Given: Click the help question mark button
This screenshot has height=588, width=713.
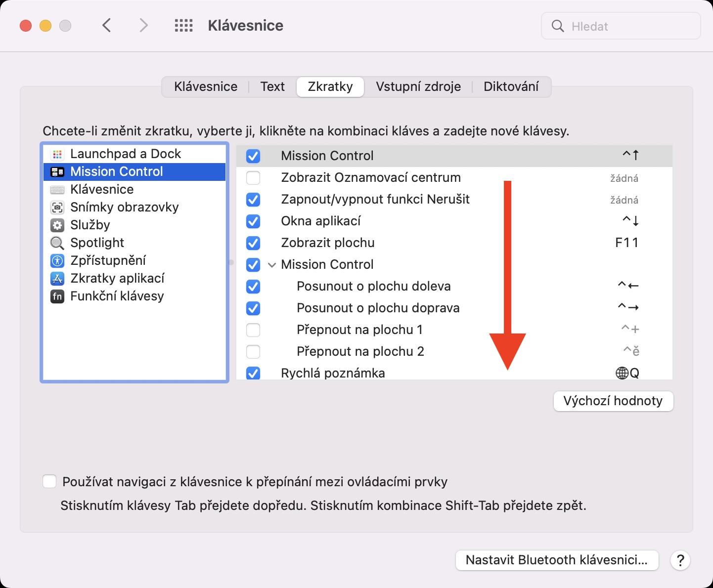Looking at the screenshot, I should pyautogui.click(x=680, y=560).
